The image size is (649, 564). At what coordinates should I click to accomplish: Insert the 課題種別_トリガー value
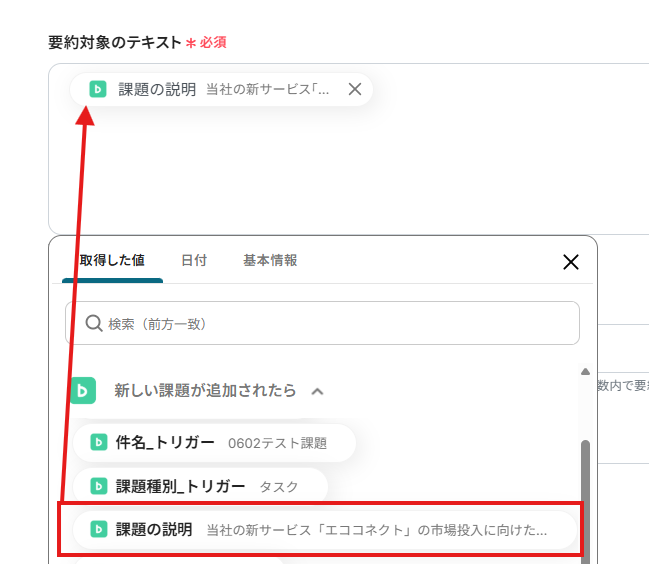pyautogui.click(x=200, y=487)
